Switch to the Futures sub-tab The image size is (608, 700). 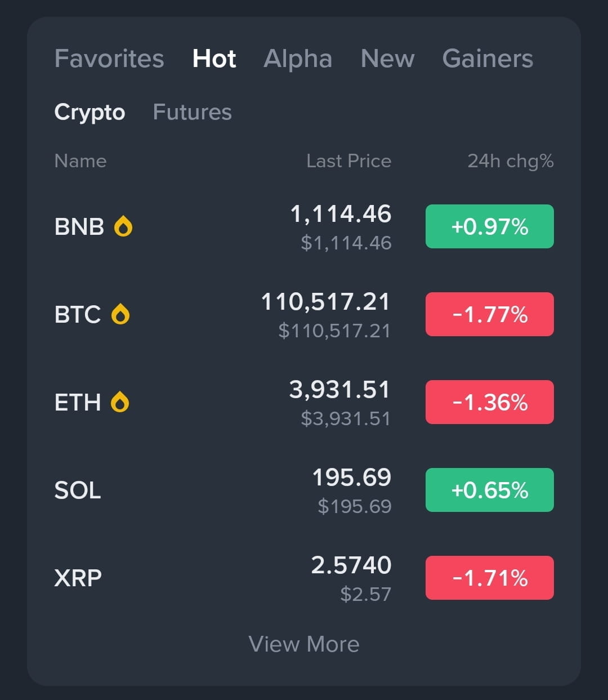[192, 112]
